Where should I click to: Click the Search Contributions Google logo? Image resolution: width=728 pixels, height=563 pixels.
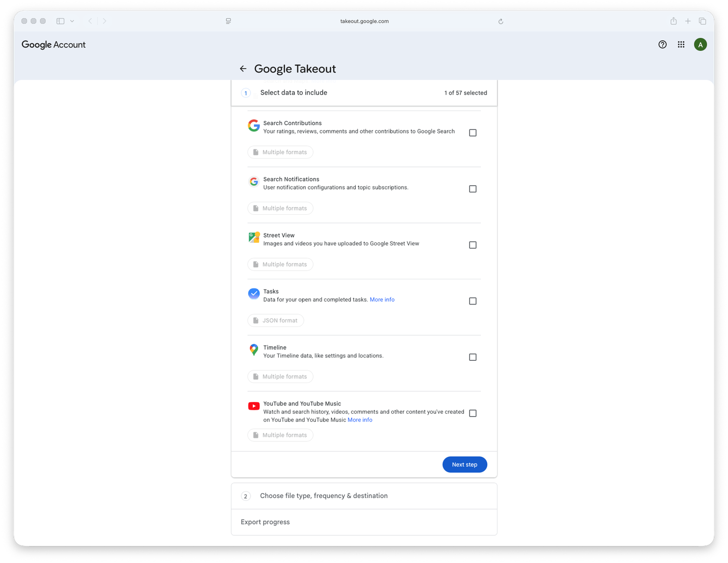(x=254, y=126)
